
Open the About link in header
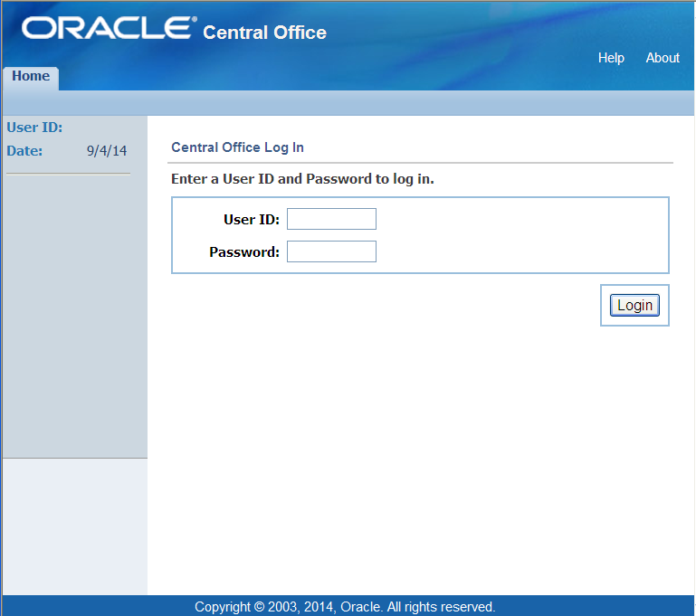tap(663, 58)
